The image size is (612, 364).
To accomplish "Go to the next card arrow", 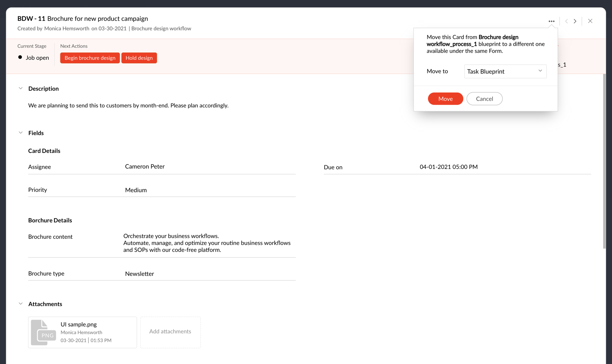I will [x=575, y=21].
